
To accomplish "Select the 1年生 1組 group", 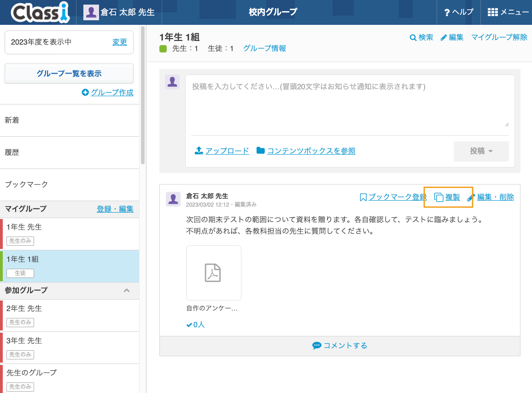I will [70, 266].
